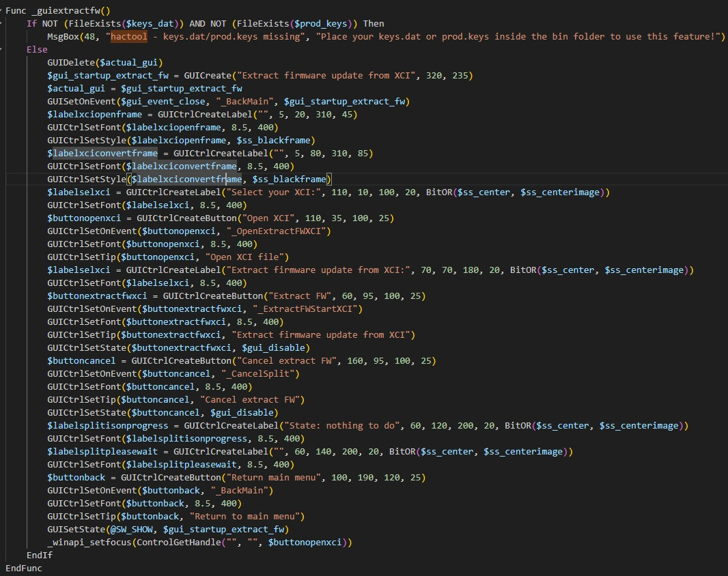Click the "Extract FW" button caption string
Viewport: 728px width, 576px height.
tap(300, 296)
